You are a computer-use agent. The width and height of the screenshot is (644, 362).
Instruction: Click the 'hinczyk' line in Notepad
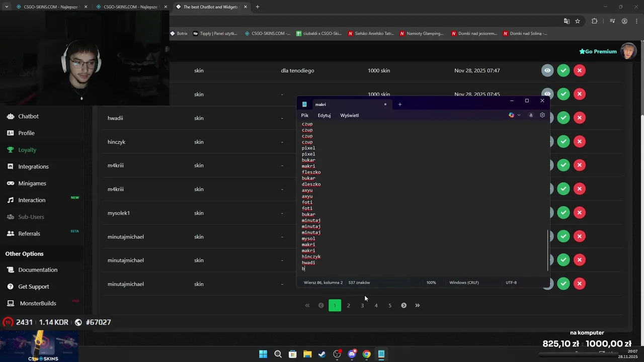(311, 256)
